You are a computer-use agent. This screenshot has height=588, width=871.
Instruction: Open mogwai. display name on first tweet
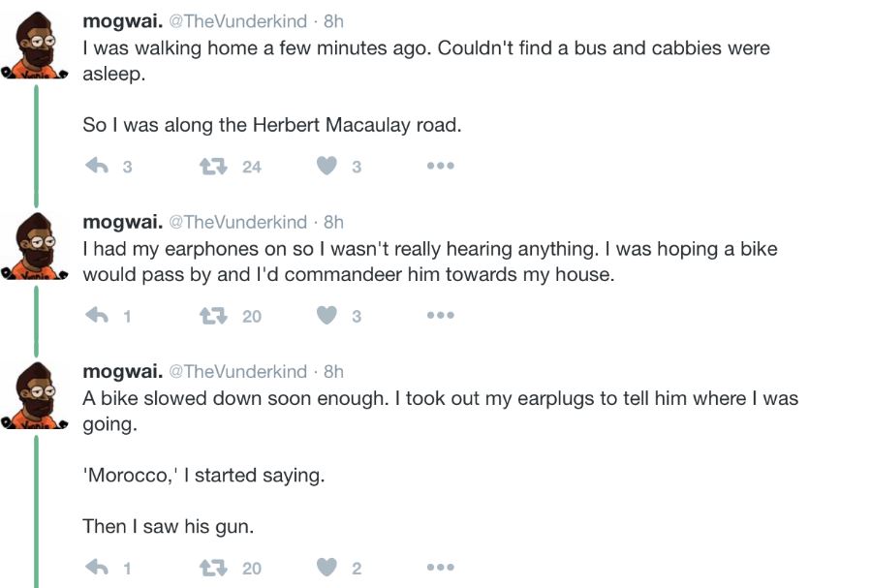pos(123,21)
